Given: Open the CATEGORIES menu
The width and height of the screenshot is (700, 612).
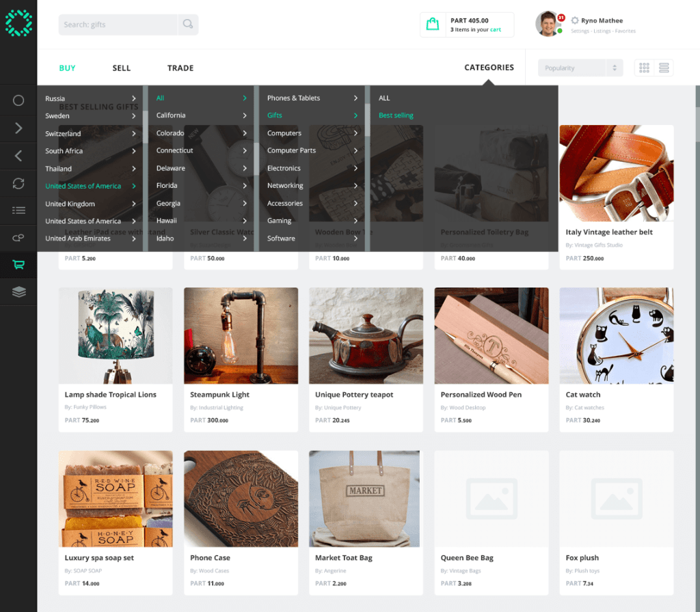Looking at the screenshot, I should pyautogui.click(x=489, y=68).
